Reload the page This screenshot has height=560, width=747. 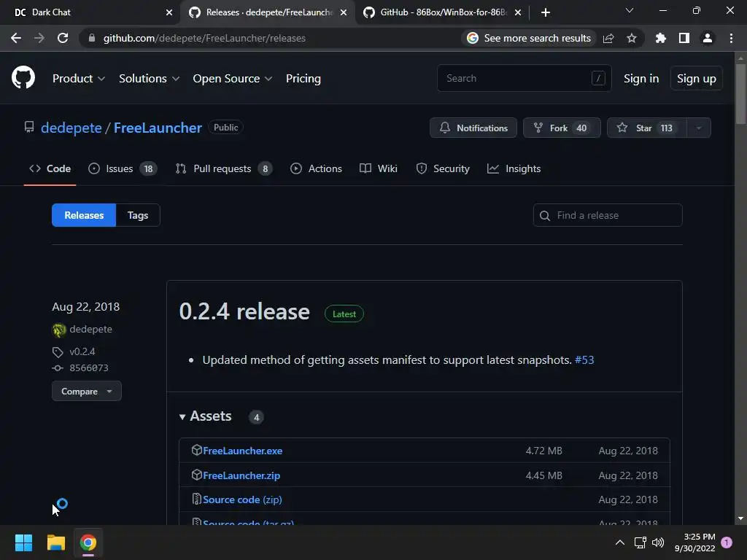(x=63, y=38)
